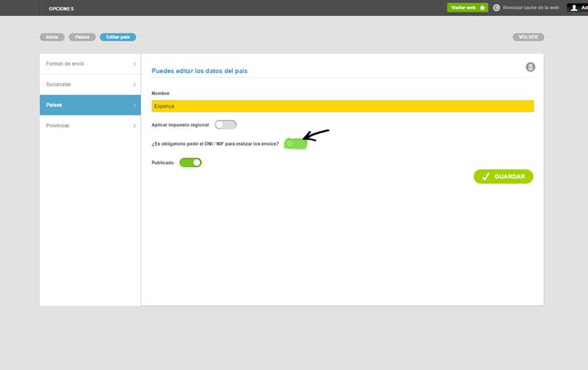Expand Sucursales chevron arrow
Screen dimensions: 588x370
tap(135, 85)
